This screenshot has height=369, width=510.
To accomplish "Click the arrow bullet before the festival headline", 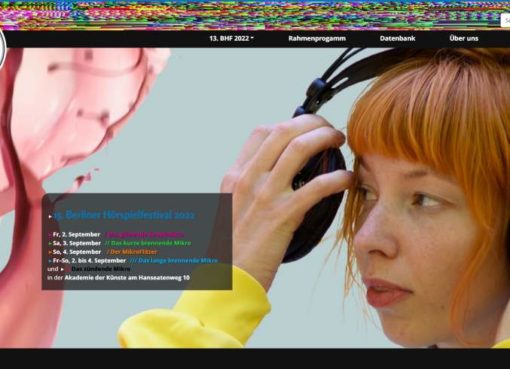I will 50,216.
